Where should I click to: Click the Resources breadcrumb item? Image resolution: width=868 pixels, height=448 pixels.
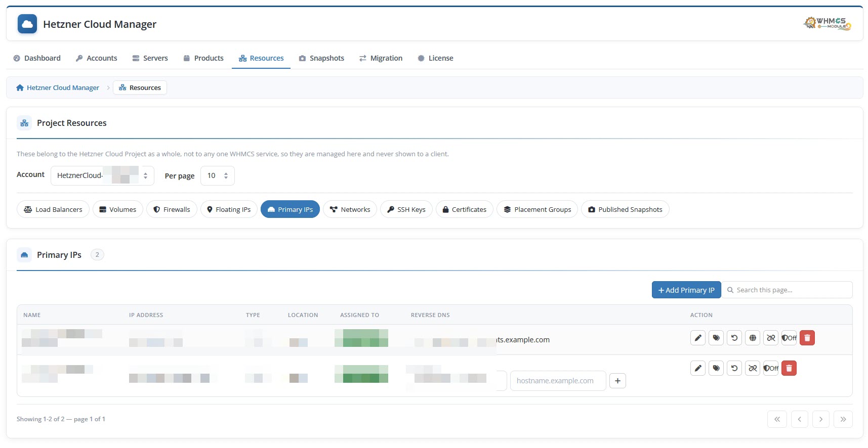coord(140,87)
